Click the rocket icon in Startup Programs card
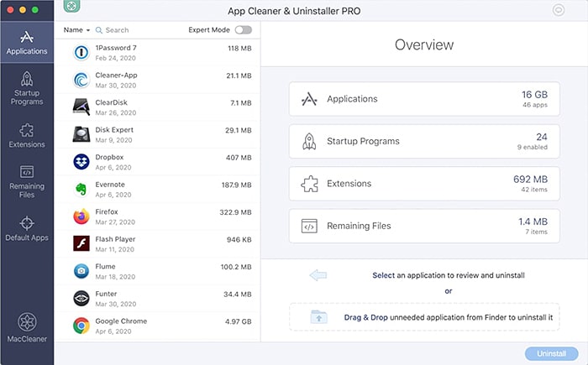Image resolution: width=588 pixels, height=365 pixels. click(309, 142)
